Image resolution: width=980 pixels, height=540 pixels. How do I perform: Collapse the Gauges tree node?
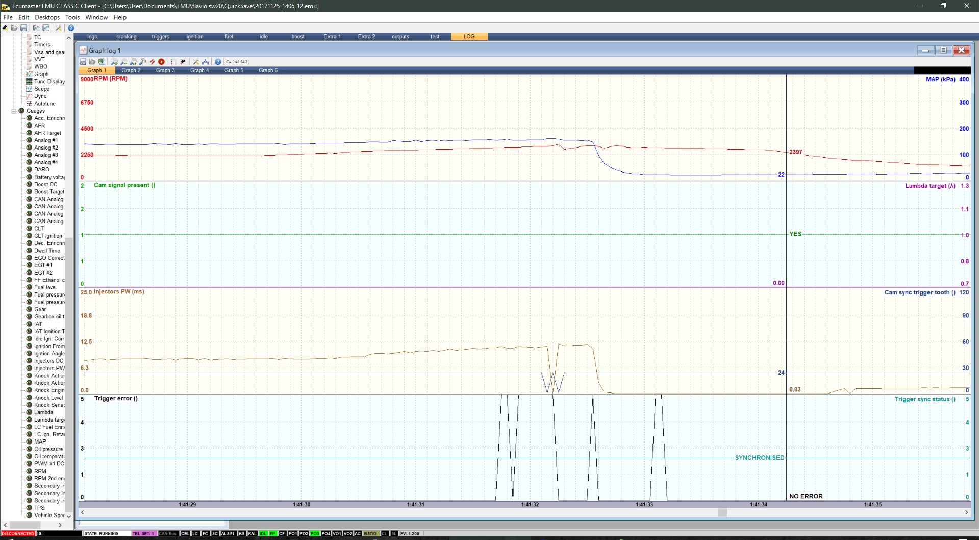[x=14, y=111]
